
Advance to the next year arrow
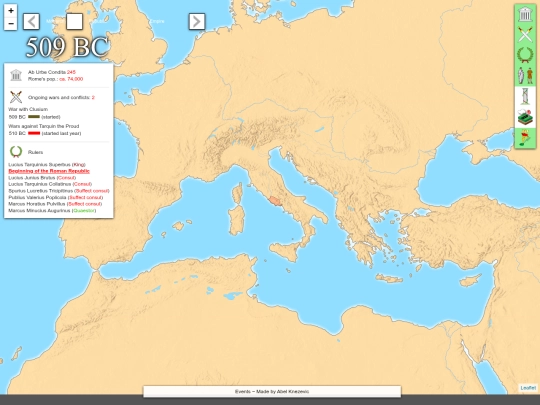pyautogui.click(x=197, y=22)
